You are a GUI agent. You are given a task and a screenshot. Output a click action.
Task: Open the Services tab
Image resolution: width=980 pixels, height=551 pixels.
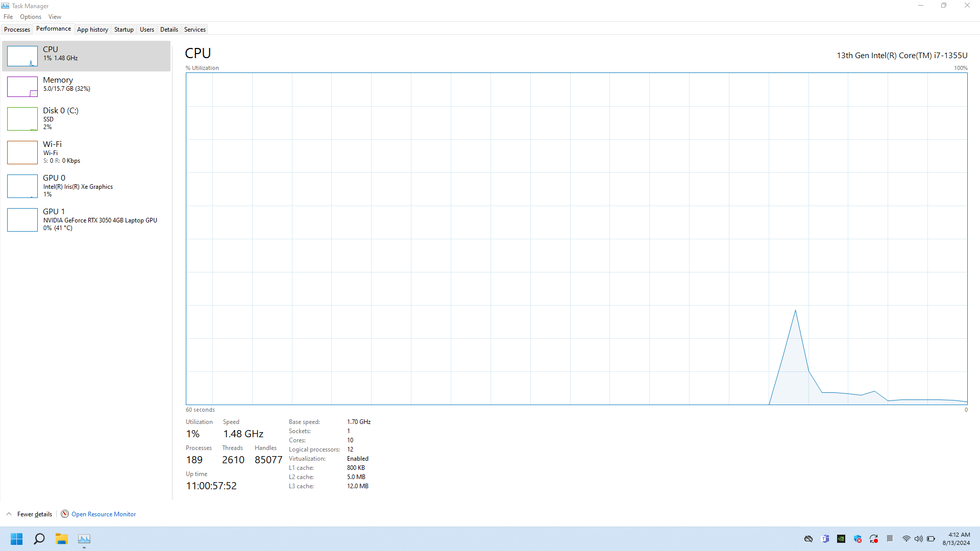click(x=194, y=30)
